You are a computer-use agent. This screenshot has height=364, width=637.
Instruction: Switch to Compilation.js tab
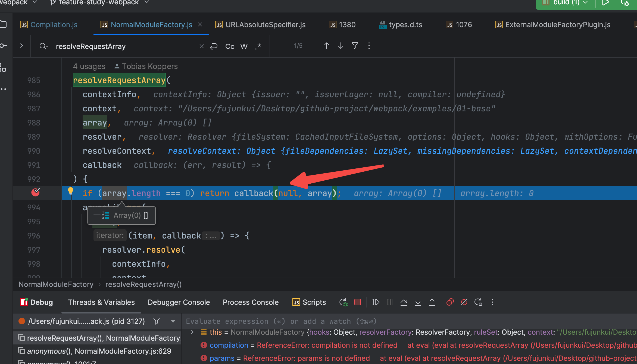pos(54,25)
